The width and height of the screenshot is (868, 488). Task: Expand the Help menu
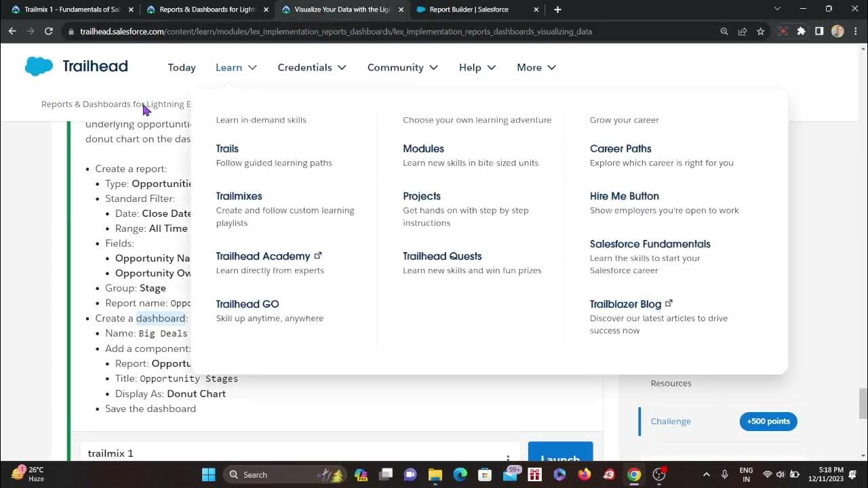(477, 67)
